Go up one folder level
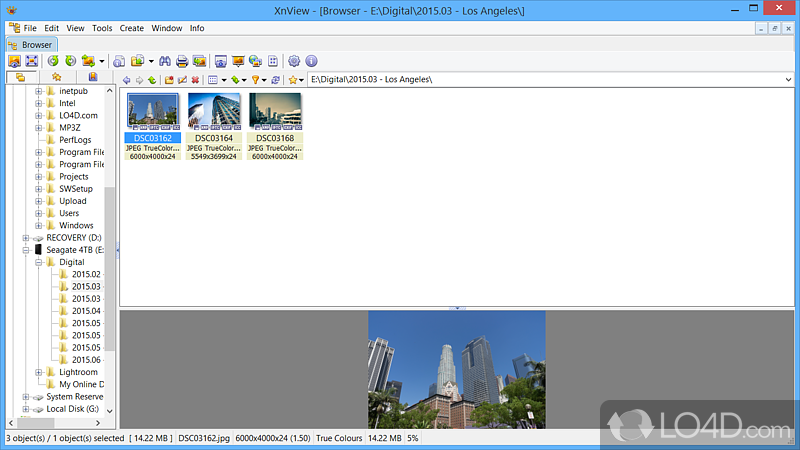 [x=152, y=80]
